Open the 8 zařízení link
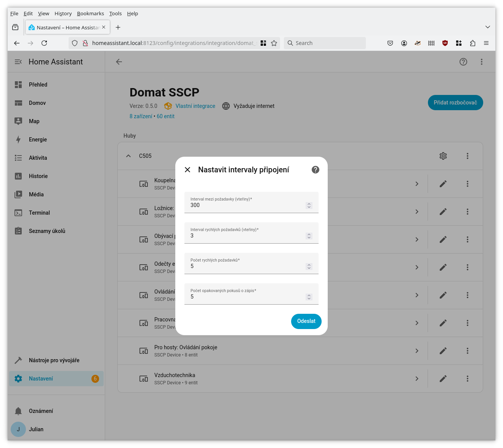Viewport: 503px width, 448px height. 141,116
